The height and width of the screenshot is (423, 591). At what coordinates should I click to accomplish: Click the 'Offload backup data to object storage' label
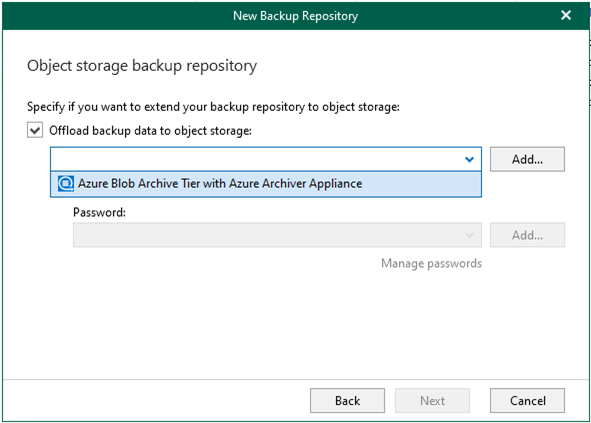[x=150, y=131]
